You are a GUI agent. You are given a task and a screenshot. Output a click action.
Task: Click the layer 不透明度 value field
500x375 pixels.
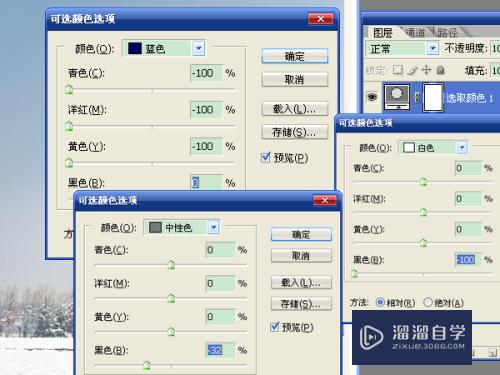tap(495, 49)
